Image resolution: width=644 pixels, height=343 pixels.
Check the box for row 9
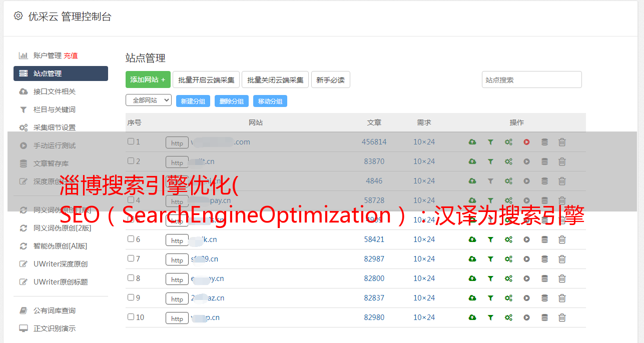pos(131,297)
